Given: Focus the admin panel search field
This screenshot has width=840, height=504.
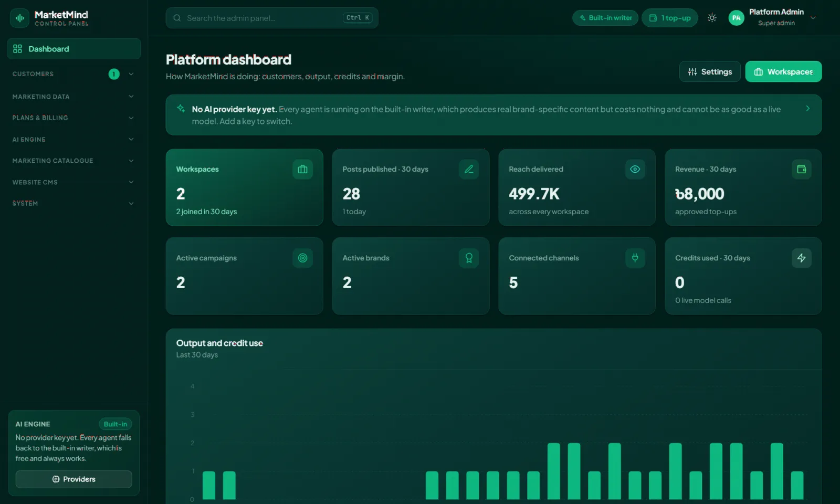Looking at the screenshot, I should coord(272,18).
